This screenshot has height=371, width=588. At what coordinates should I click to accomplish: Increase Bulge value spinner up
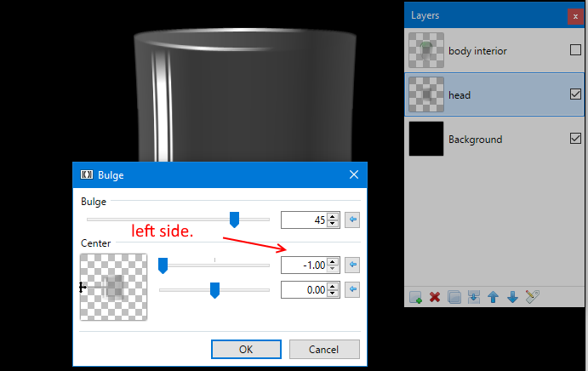pyautogui.click(x=333, y=216)
